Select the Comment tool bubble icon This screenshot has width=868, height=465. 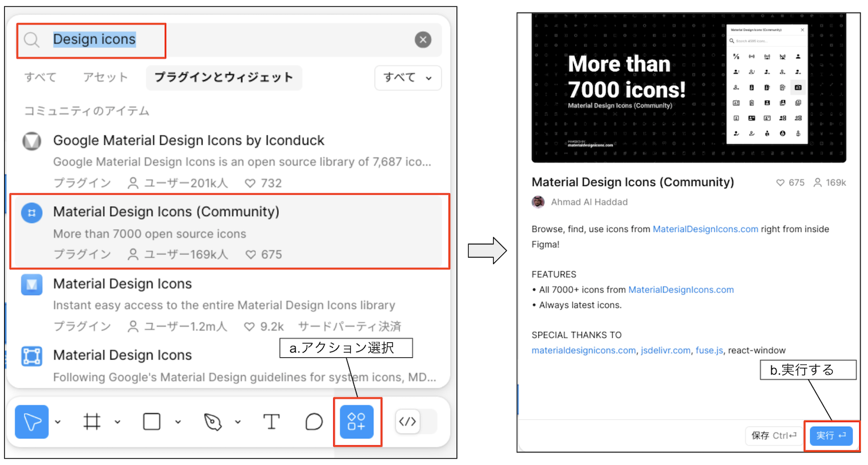coord(314,422)
